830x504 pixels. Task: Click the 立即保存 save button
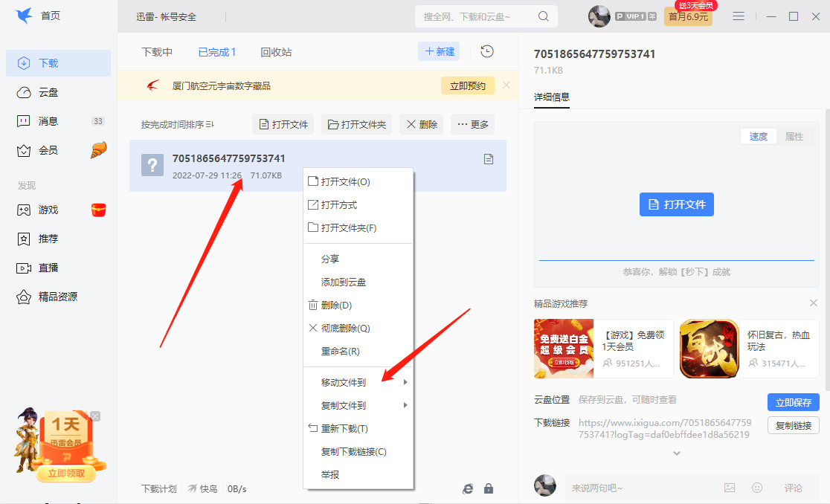coord(793,401)
